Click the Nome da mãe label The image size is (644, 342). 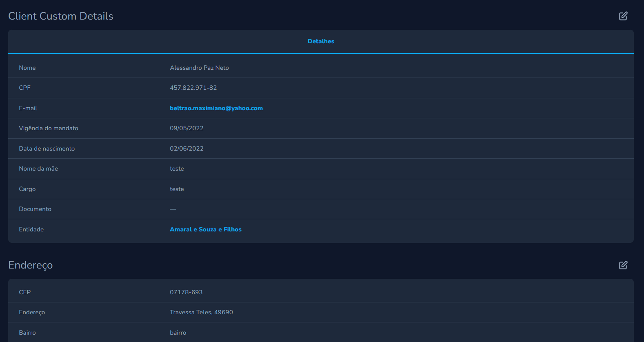(38, 169)
